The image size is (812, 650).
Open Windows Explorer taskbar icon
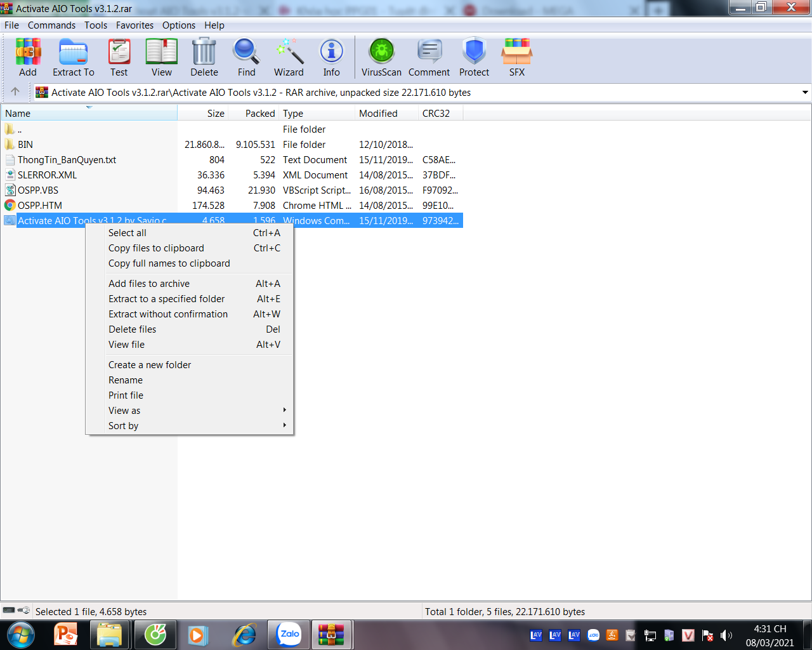(110, 635)
